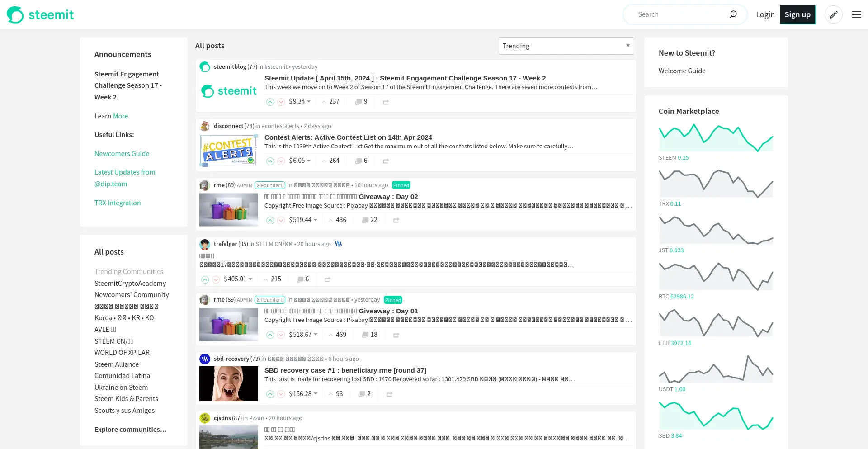868x449 pixels.
Task: Upvote the Contest Alerts post
Action: [x=270, y=161]
